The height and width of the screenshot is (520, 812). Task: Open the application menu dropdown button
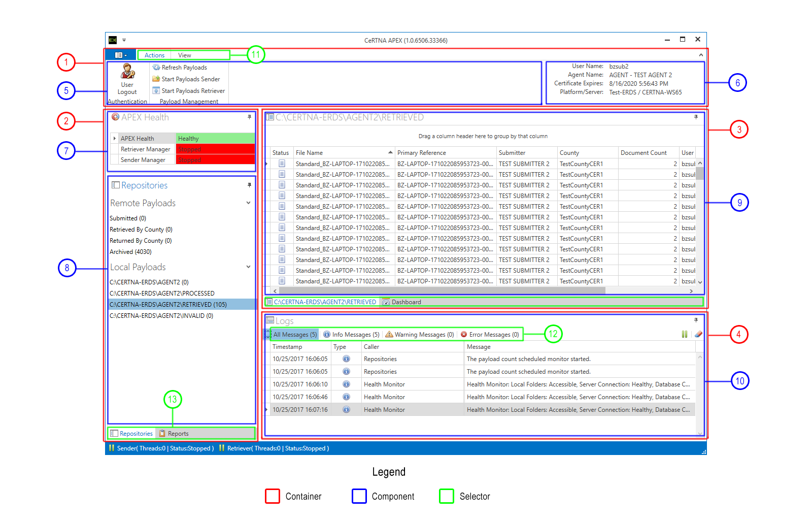click(x=121, y=55)
